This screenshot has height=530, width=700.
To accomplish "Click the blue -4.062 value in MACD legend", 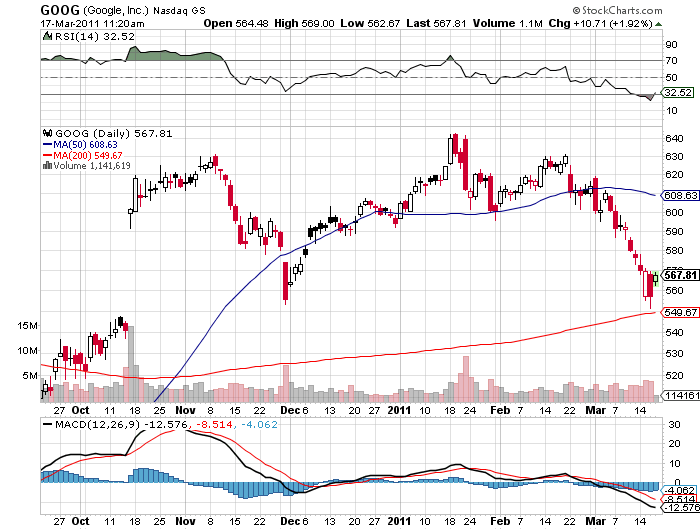I will [x=259, y=424].
